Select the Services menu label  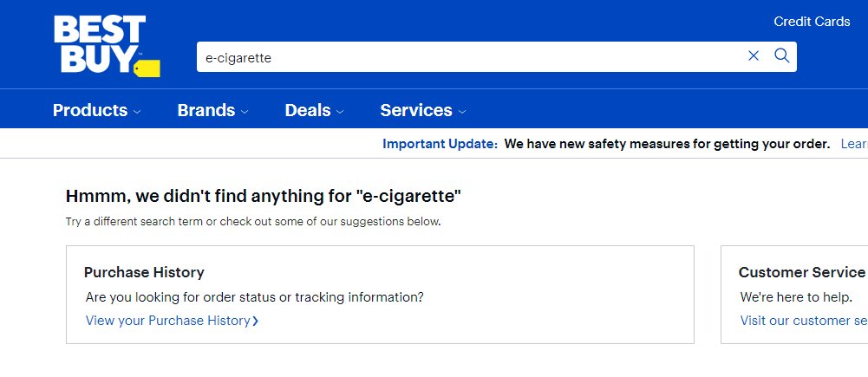click(416, 111)
